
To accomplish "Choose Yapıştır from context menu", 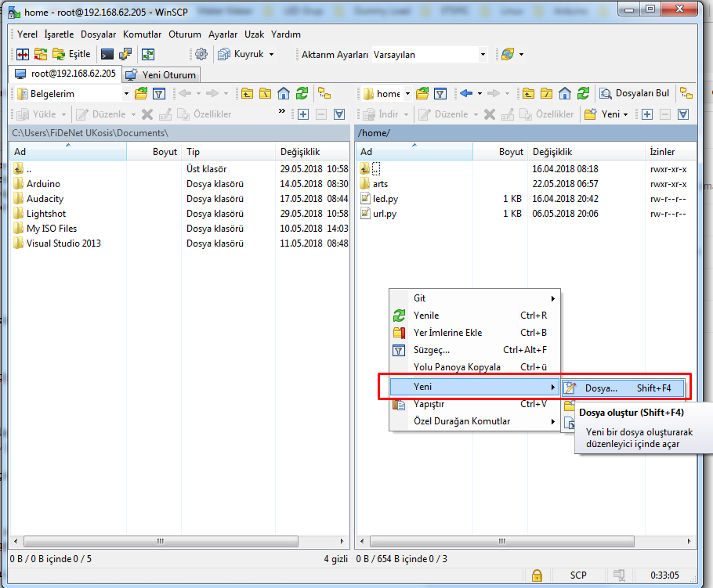I will (x=475, y=404).
